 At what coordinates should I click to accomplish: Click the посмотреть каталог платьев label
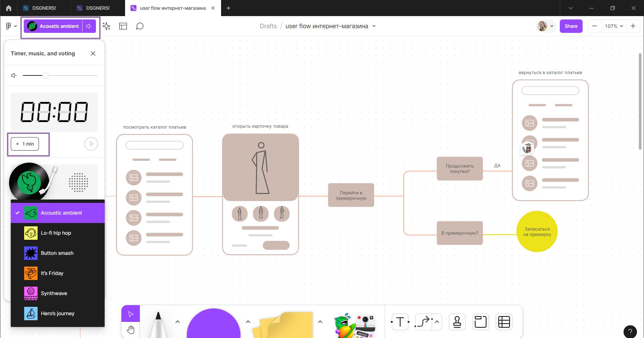(154, 127)
